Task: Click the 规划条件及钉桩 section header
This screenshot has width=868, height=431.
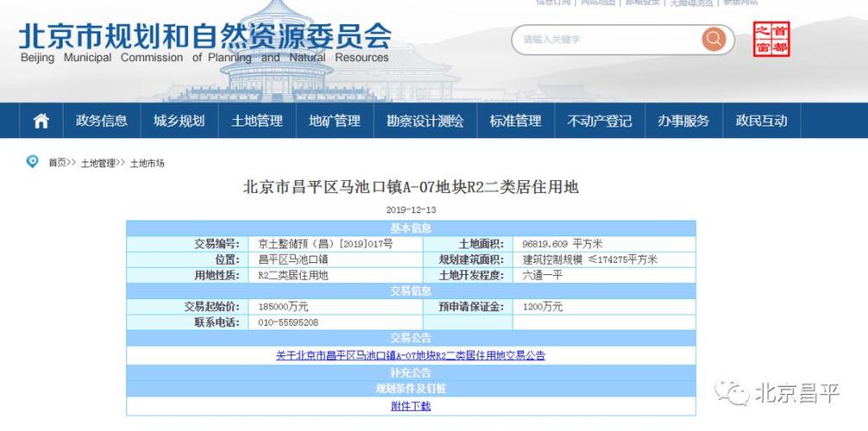Action: click(411, 389)
